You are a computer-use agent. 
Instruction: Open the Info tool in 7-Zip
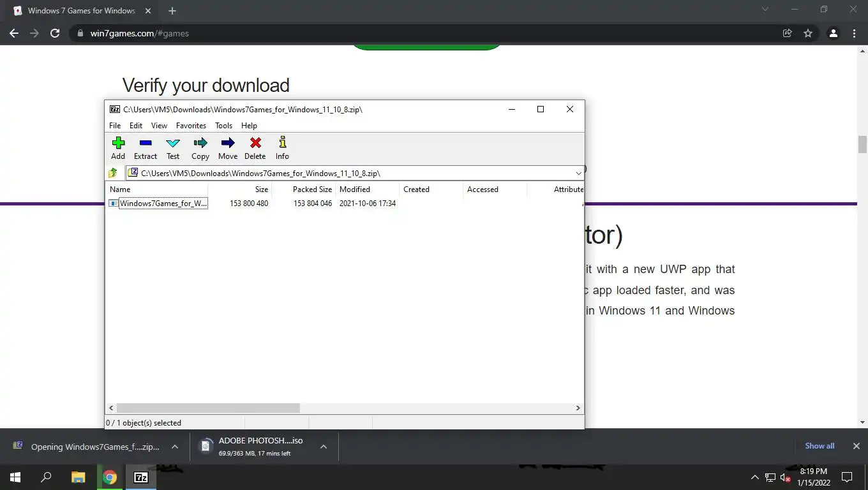282,148
